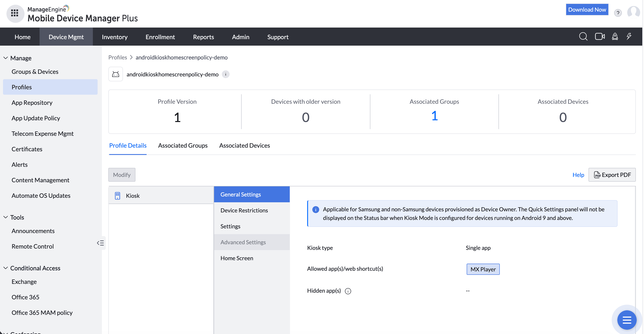This screenshot has height=334, width=644.
Task: Open the Inventory menu
Action: (115, 37)
